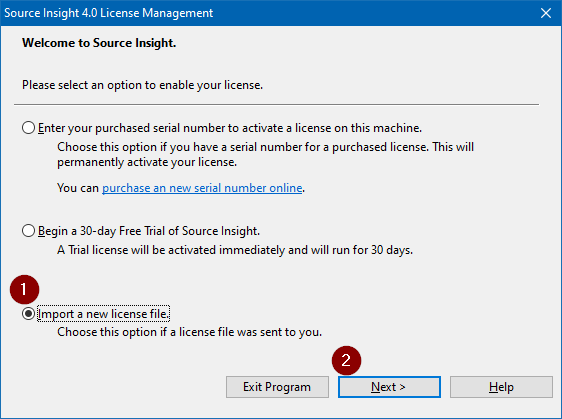Click the red circle marker numbered 2
Viewport: 562px width, 419px height.
[x=346, y=360]
